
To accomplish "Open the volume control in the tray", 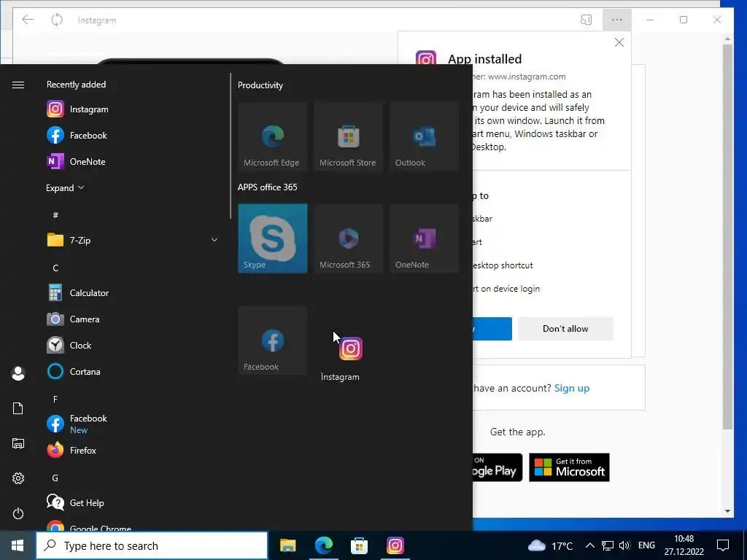I will (624, 545).
